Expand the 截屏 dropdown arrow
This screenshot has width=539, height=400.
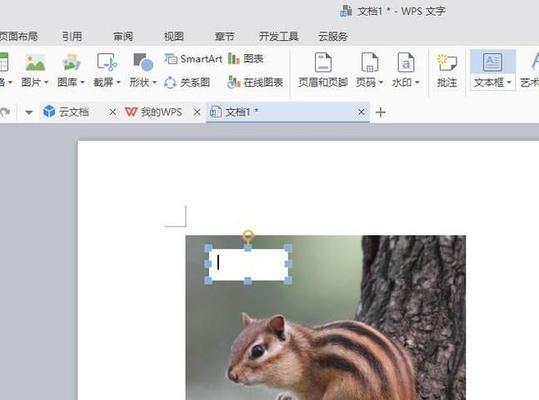pos(118,82)
